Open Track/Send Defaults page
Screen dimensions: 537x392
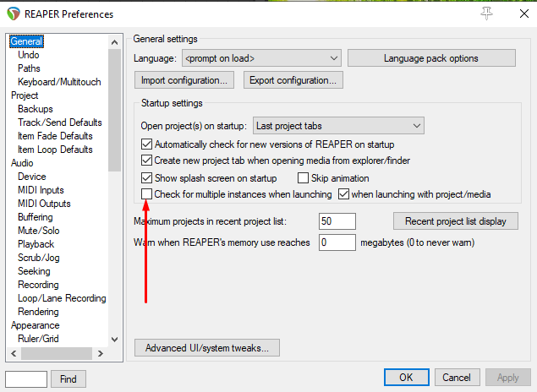[x=60, y=122]
